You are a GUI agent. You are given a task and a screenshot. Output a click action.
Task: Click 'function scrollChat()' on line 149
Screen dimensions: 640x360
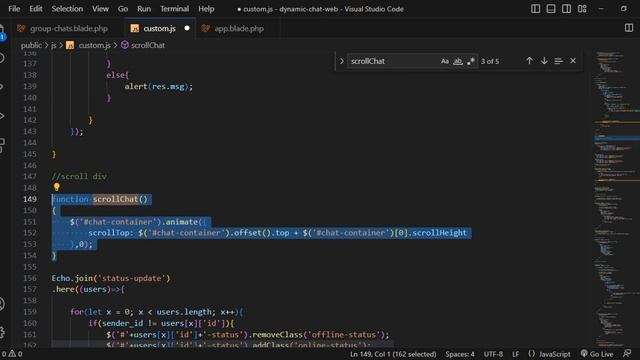(x=100, y=199)
